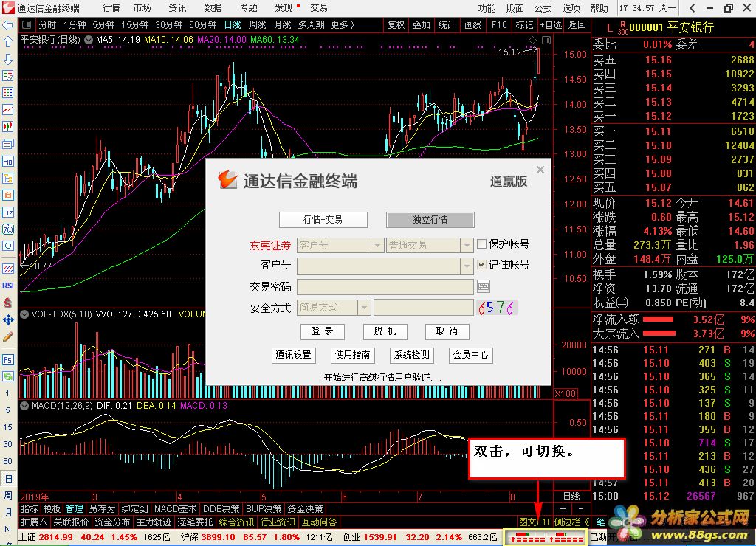756x546 pixels.
Task: Click the 交易密码 password input field
Action: point(385,287)
